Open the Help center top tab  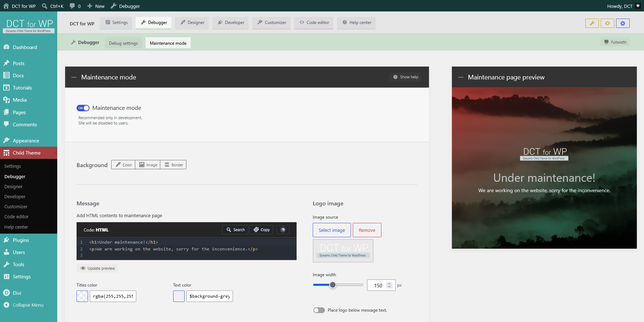tap(357, 23)
